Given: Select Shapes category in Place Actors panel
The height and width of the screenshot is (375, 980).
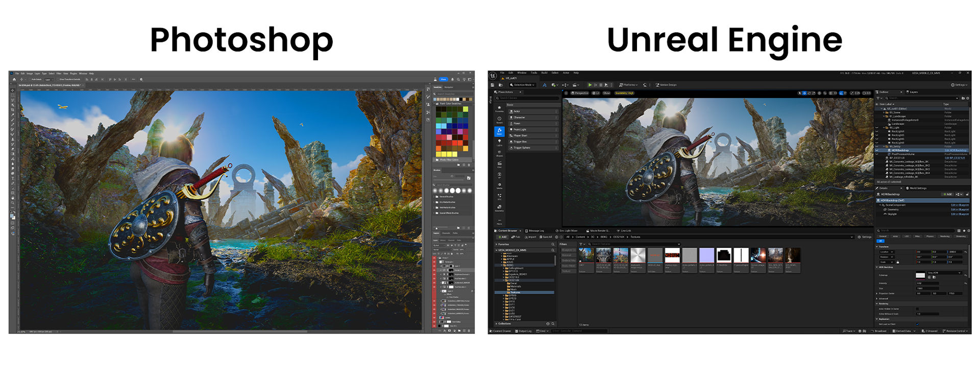Looking at the screenshot, I should [x=499, y=153].
